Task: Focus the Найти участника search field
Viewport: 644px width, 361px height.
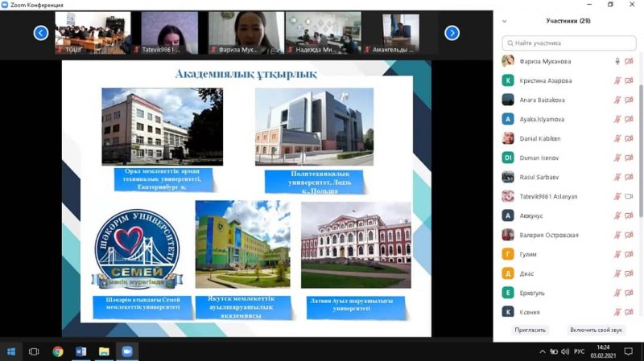Action: tap(569, 43)
